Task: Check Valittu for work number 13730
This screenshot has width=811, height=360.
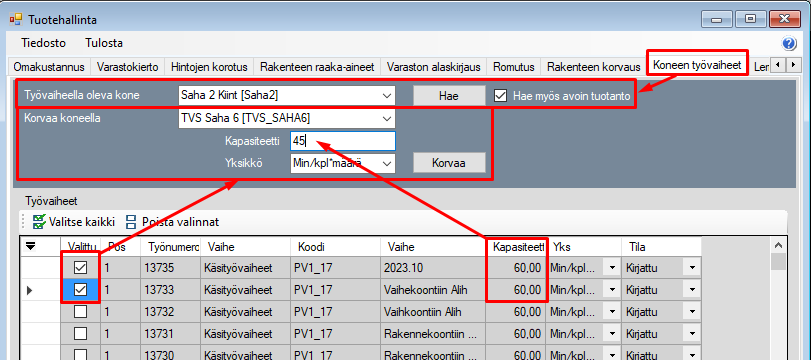Action: point(80,355)
